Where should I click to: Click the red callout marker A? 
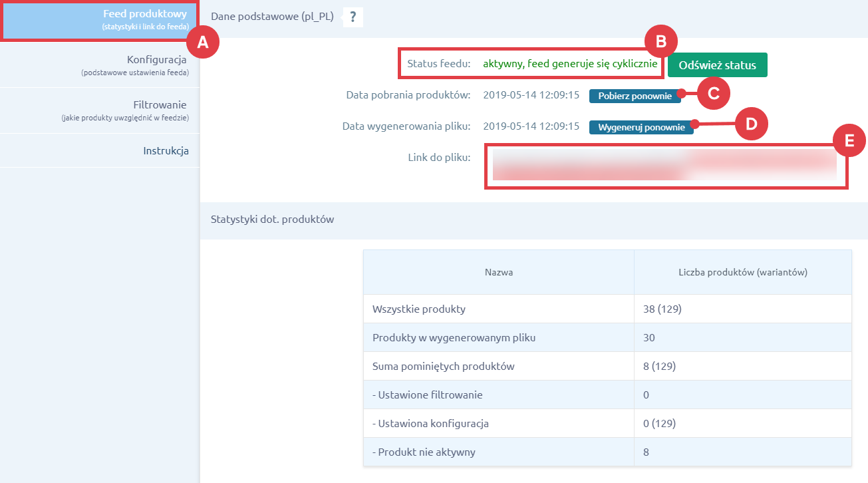tap(202, 41)
